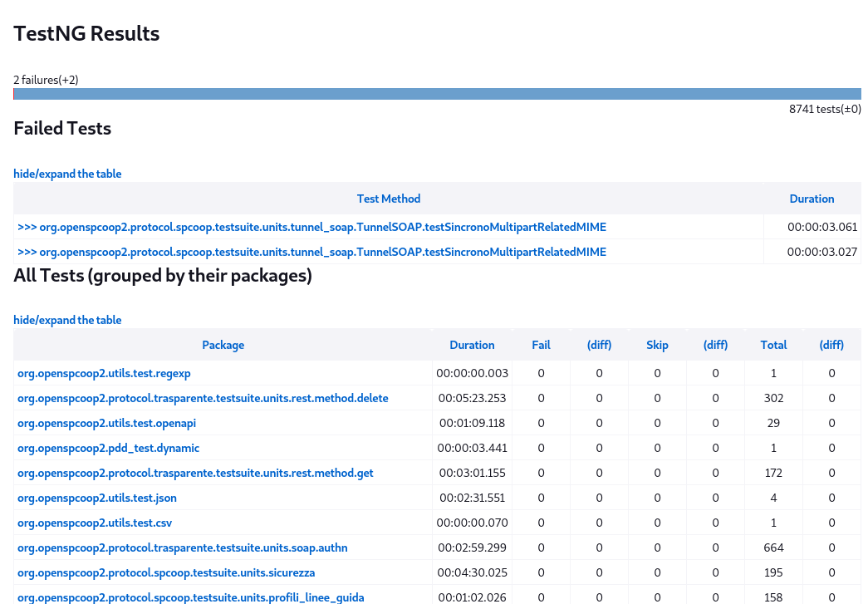Open package spcoop units.profili_linee_guida
Image resolution: width=868 pixels, height=604 pixels.
[191, 597]
